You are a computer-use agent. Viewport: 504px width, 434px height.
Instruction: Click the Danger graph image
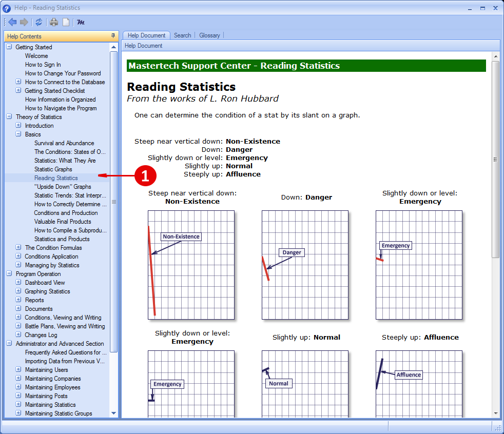click(305, 265)
